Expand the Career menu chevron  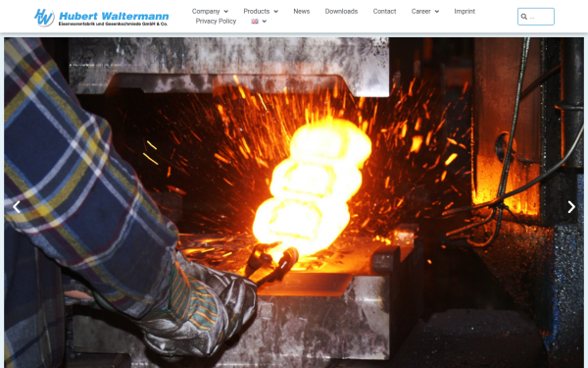click(x=436, y=12)
